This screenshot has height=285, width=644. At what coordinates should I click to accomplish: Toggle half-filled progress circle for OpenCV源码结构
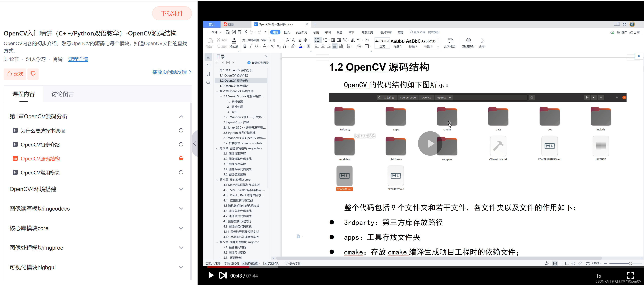181,158
